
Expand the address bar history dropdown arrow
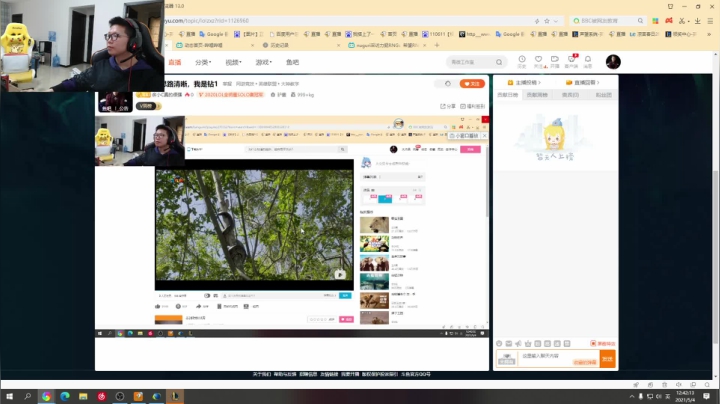point(556,21)
